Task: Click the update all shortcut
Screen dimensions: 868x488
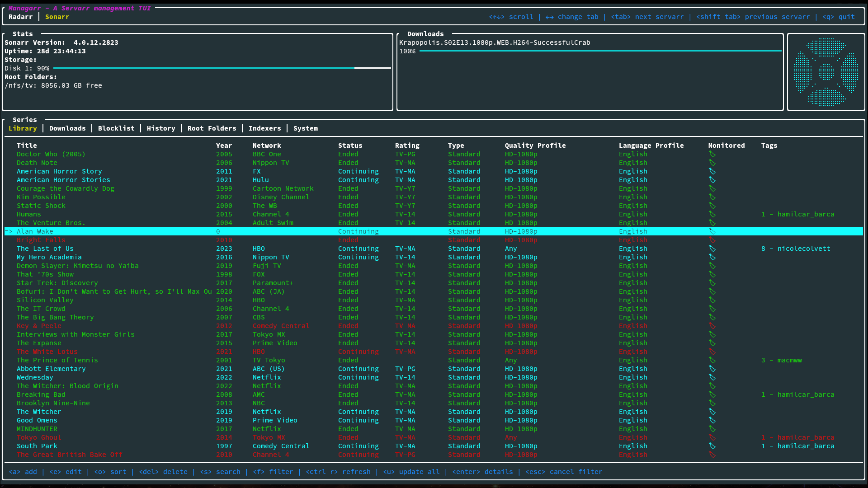Action: (x=412, y=471)
